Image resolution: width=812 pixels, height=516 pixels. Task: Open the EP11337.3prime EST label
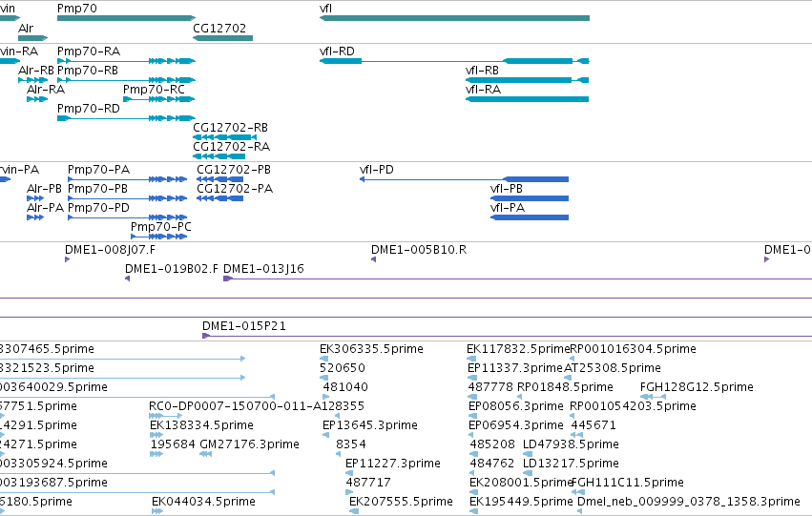pyautogui.click(x=514, y=368)
